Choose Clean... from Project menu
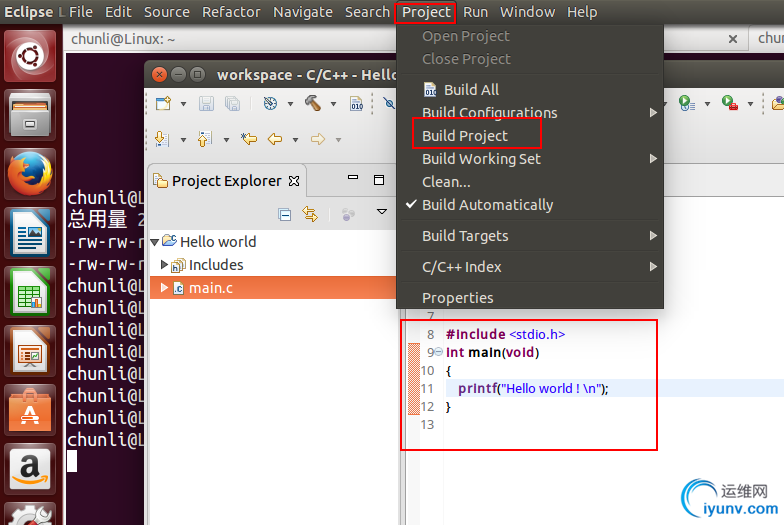This screenshot has width=784, height=525. pos(530,182)
